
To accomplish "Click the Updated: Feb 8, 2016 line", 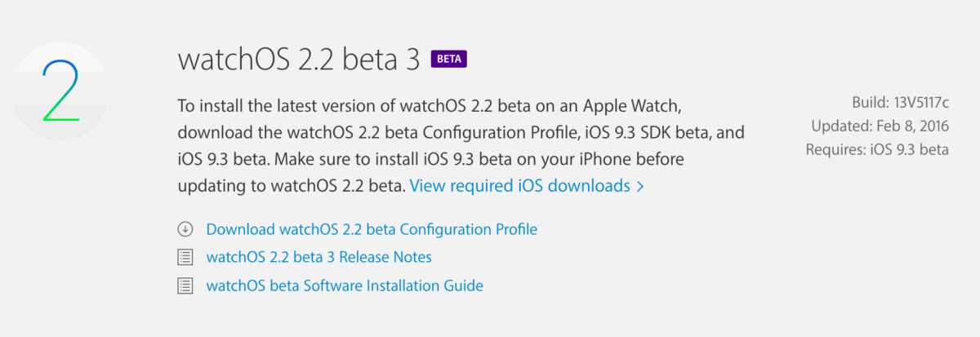I will pos(880,126).
